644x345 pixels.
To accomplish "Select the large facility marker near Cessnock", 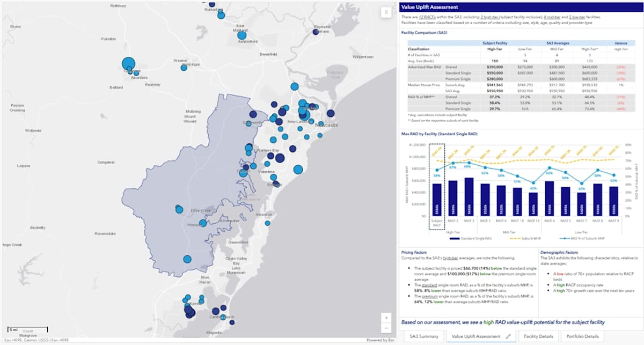I will click(128, 64).
